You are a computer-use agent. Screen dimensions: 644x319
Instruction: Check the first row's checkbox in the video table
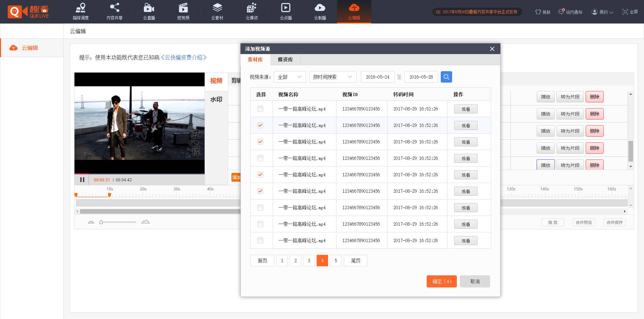[260, 109]
